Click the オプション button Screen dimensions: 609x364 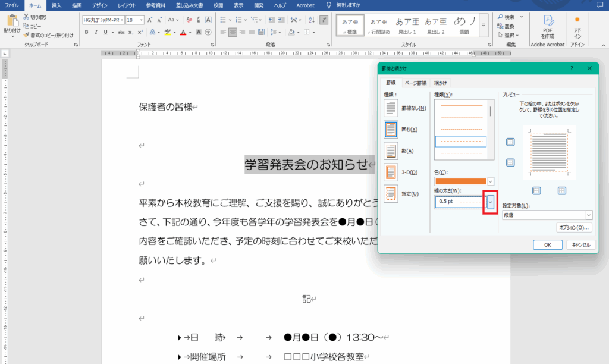[574, 227]
